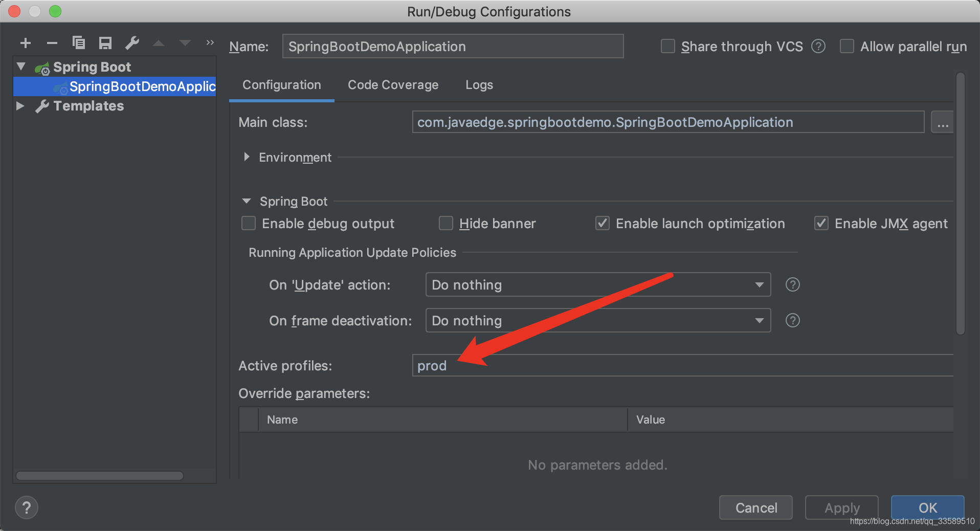Remove selected configuration with minus icon
This screenshot has width=980, height=531.
52,43
